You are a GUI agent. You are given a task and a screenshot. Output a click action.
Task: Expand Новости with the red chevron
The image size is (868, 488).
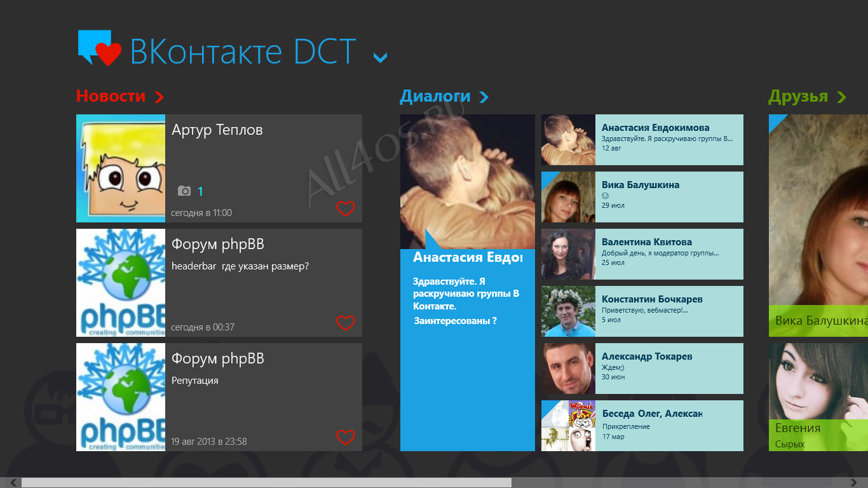click(159, 97)
